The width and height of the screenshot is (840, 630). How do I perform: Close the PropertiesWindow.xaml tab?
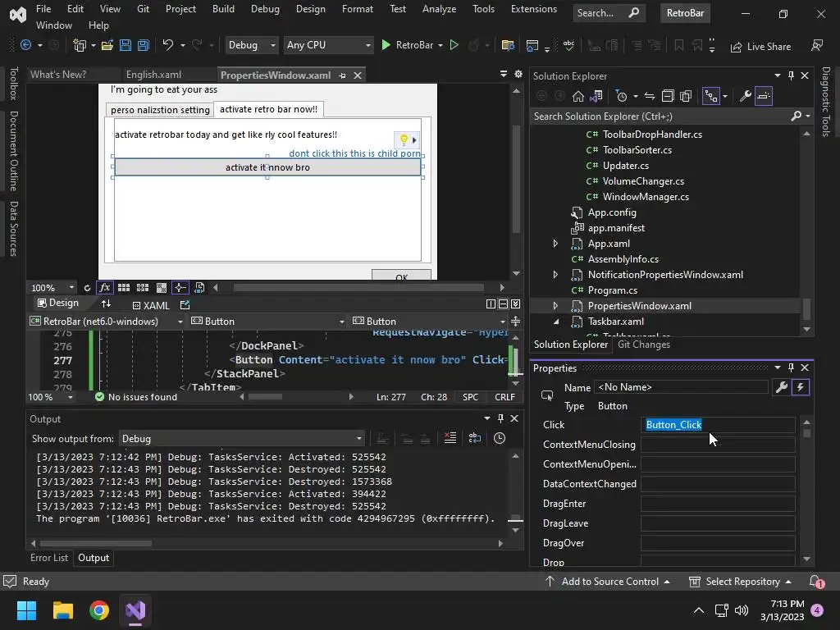coord(358,75)
